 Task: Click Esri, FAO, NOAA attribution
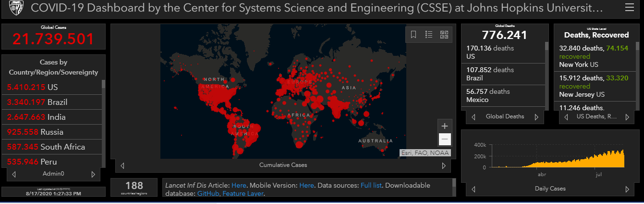tap(425, 153)
